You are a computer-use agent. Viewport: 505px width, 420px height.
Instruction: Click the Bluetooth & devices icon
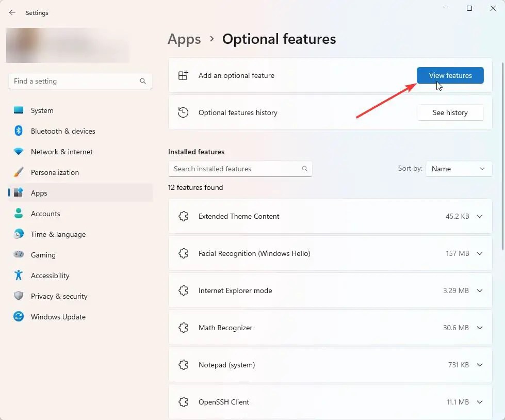point(19,131)
